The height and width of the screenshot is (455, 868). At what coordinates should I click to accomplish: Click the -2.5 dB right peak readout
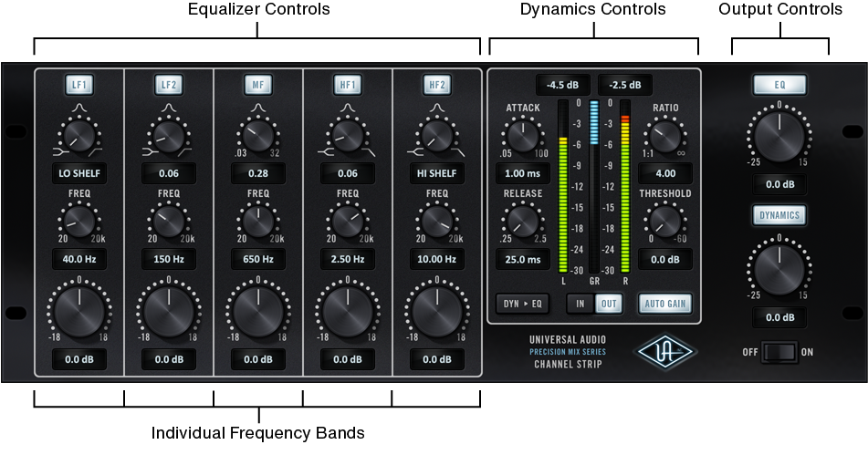625,85
